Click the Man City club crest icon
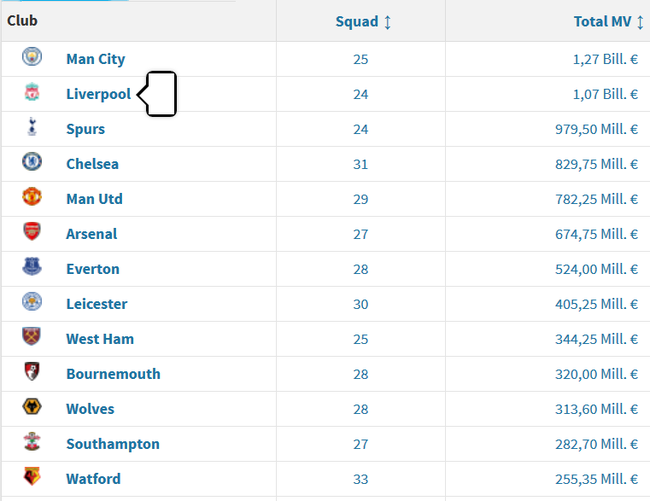 (x=32, y=57)
